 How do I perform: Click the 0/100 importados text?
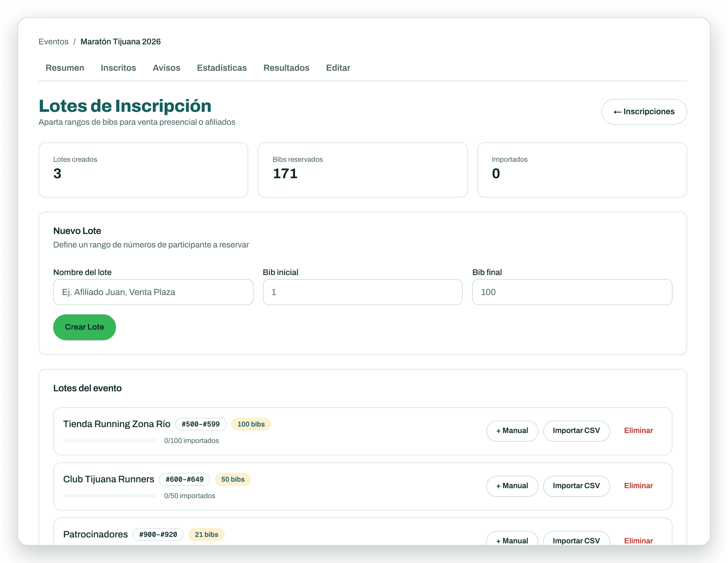pyautogui.click(x=192, y=441)
